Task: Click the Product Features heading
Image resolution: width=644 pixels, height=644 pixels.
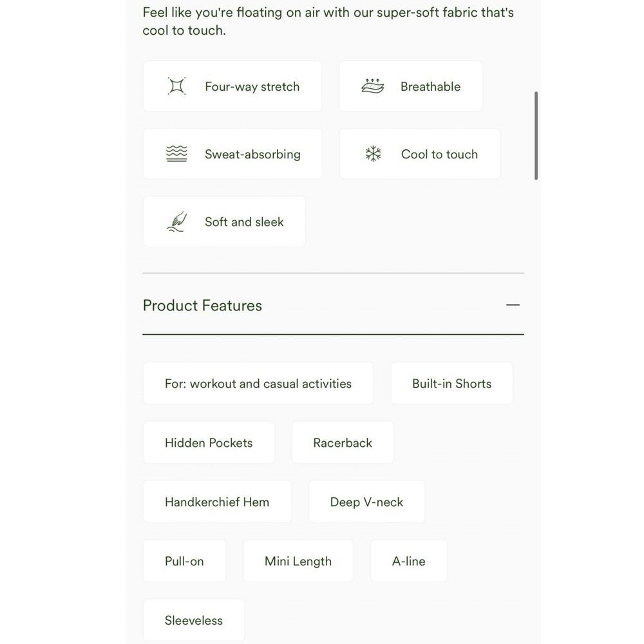Action: (202, 305)
